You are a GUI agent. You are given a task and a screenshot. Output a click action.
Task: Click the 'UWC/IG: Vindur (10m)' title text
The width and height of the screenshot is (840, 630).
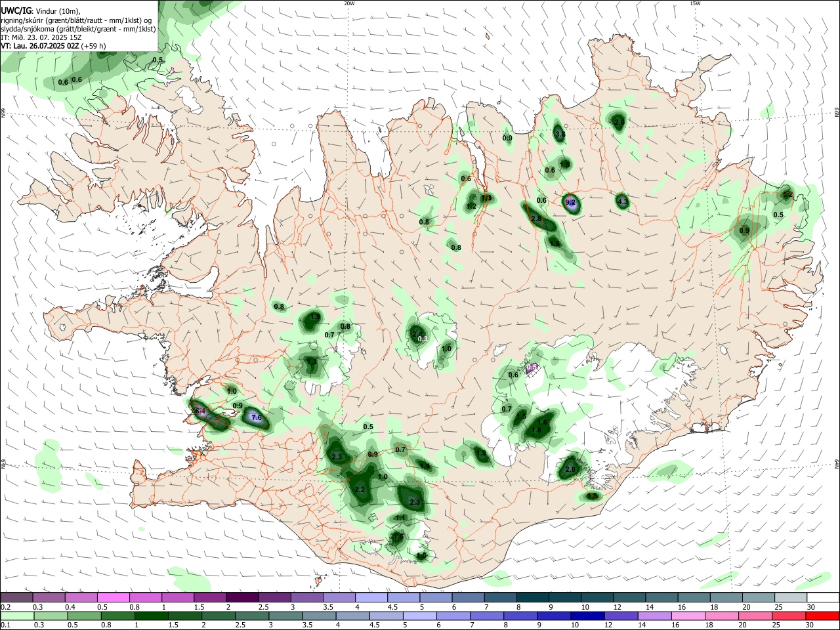pos(40,11)
